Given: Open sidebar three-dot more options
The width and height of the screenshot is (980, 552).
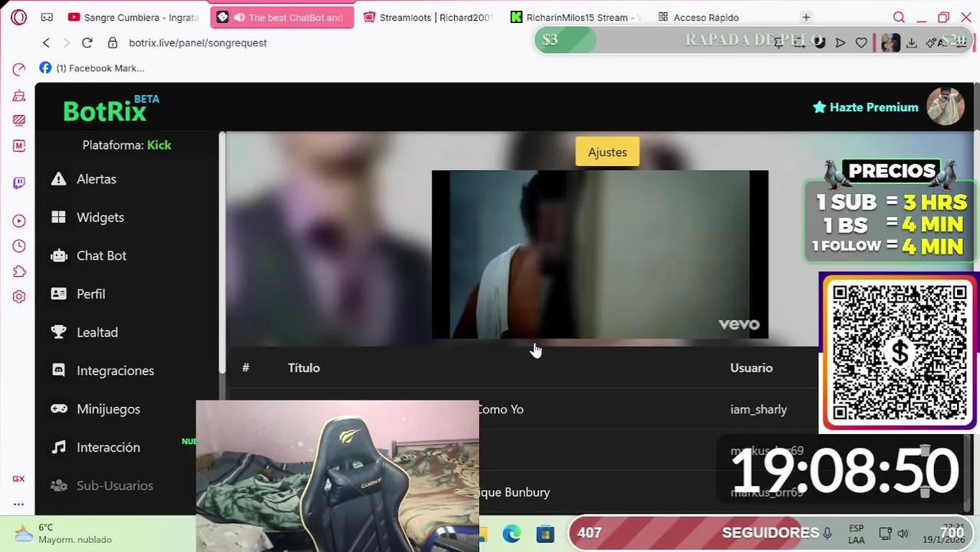Looking at the screenshot, I should coord(19,504).
